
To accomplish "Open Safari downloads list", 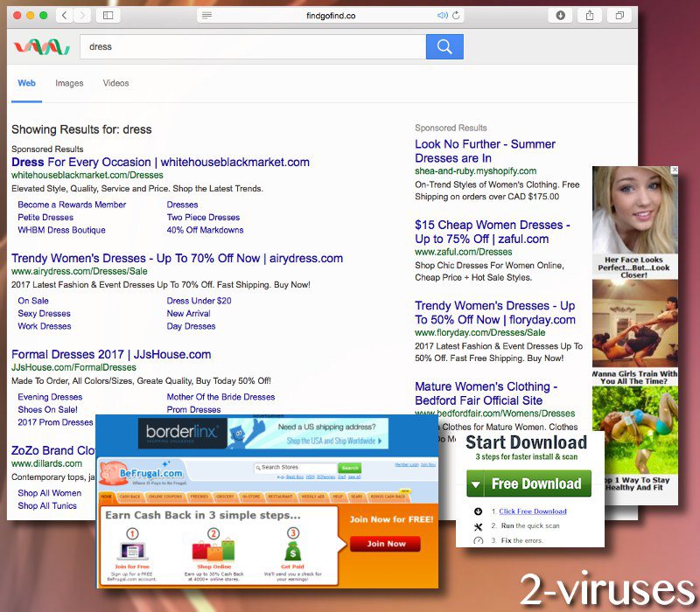I will click(x=558, y=15).
